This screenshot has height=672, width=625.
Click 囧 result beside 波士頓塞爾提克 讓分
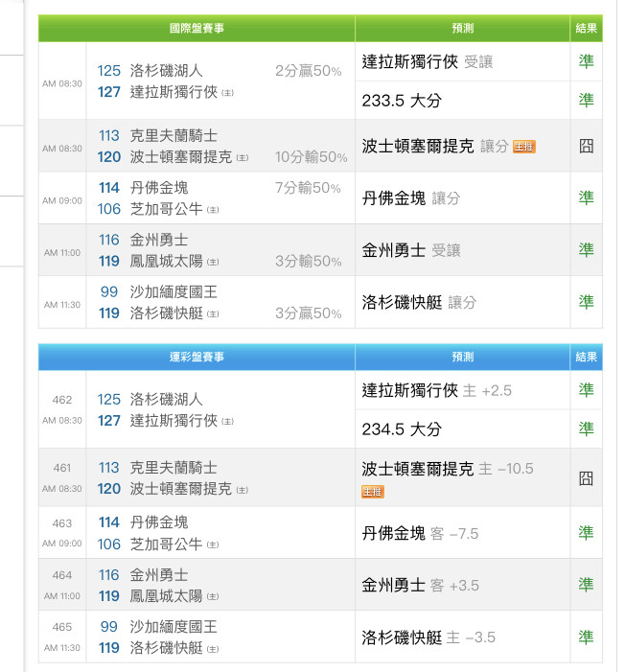586,146
